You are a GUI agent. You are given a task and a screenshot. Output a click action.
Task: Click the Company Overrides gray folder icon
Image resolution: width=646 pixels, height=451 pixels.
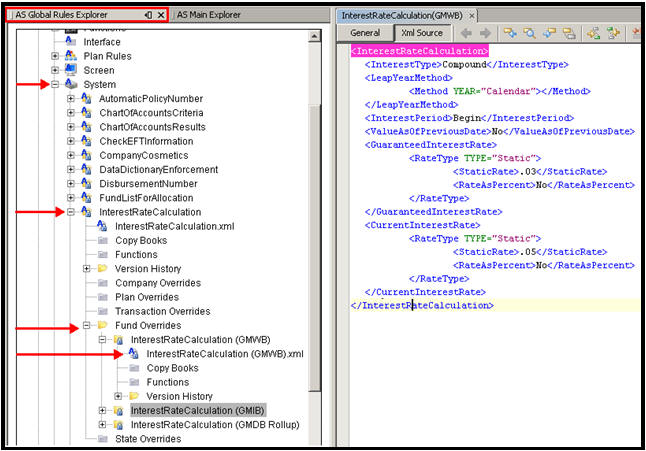click(103, 283)
